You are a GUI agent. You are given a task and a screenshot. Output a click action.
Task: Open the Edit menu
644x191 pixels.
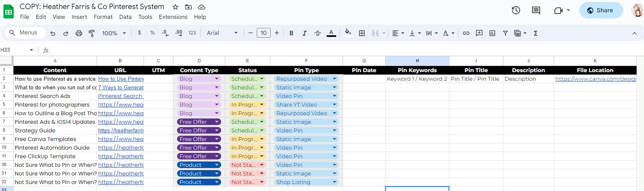[x=41, y=17]
